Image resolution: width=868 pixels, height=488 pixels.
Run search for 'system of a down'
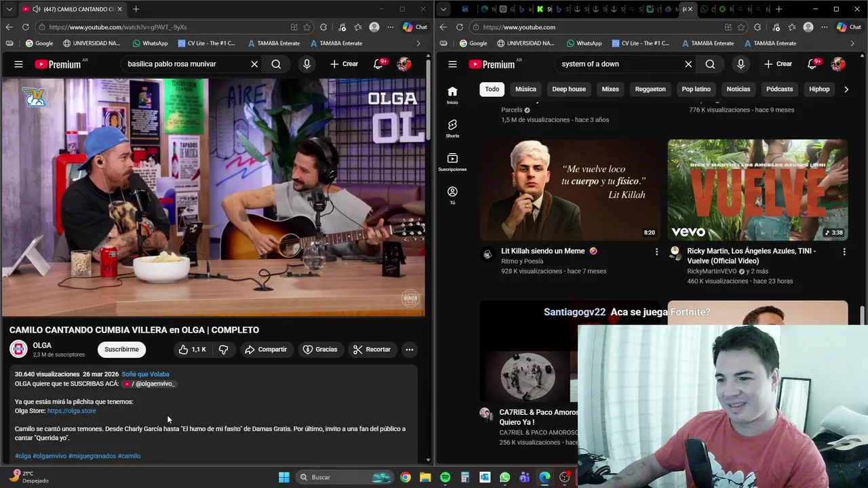710,64
